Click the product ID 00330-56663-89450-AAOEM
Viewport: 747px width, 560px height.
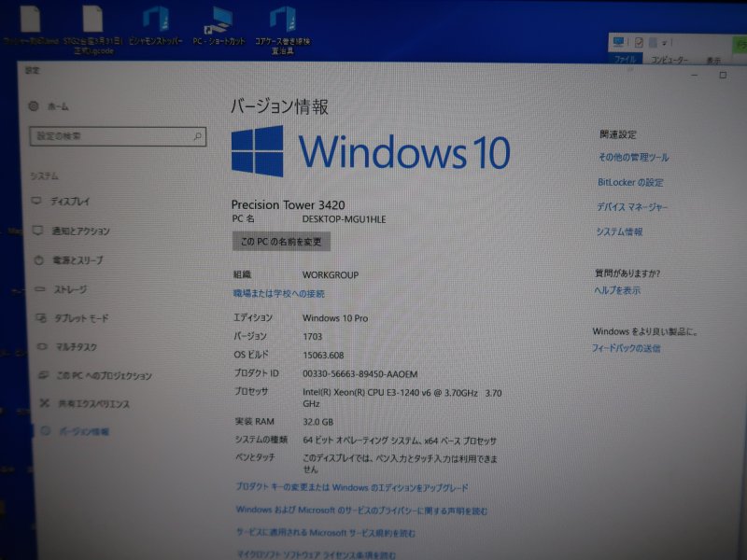[x=360, y=374]
